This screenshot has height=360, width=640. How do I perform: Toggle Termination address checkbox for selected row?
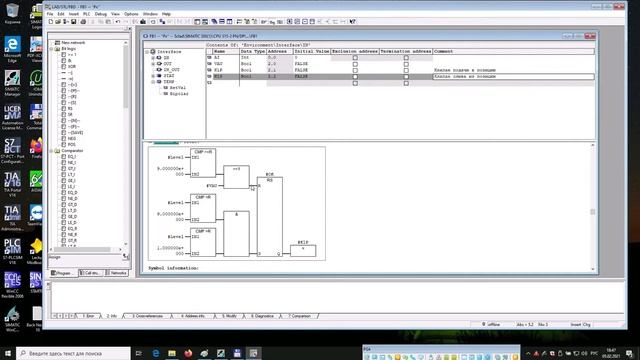[x=406, y=76]
